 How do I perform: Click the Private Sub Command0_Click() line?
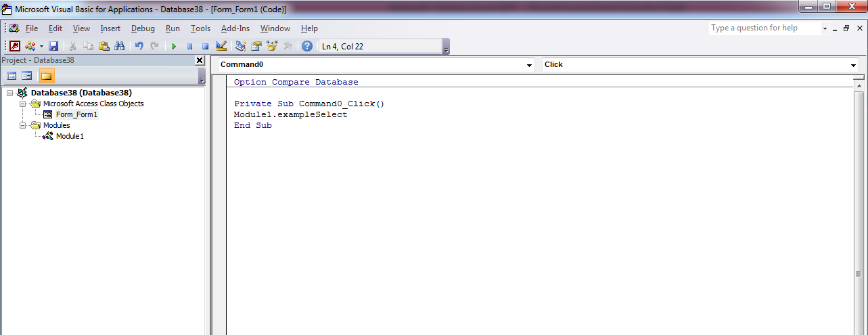tap(309, 104)
